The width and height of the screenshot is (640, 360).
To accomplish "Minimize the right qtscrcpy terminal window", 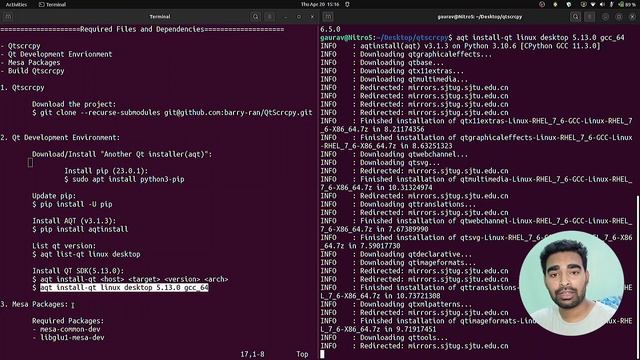I will [605, 17].
